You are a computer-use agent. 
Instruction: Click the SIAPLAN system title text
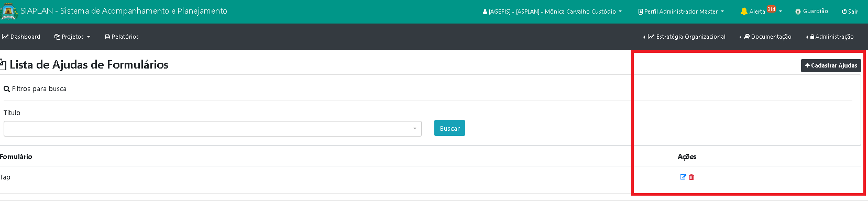tap(124, 11)
